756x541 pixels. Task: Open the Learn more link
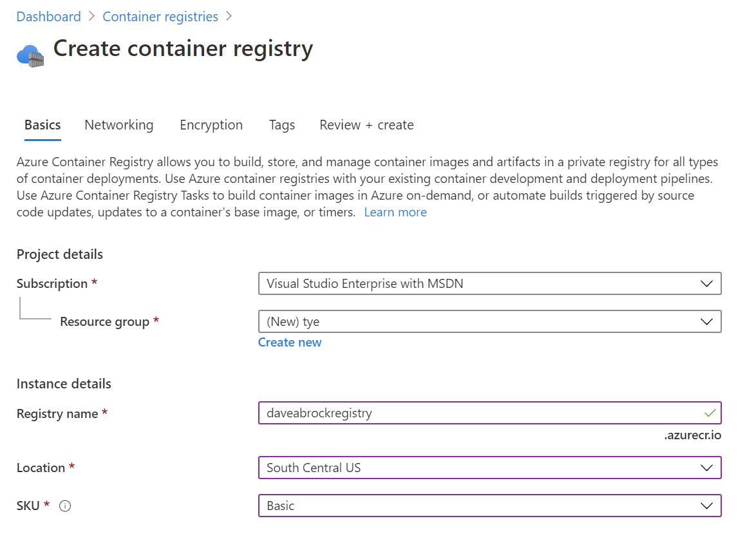pos(395,211)
